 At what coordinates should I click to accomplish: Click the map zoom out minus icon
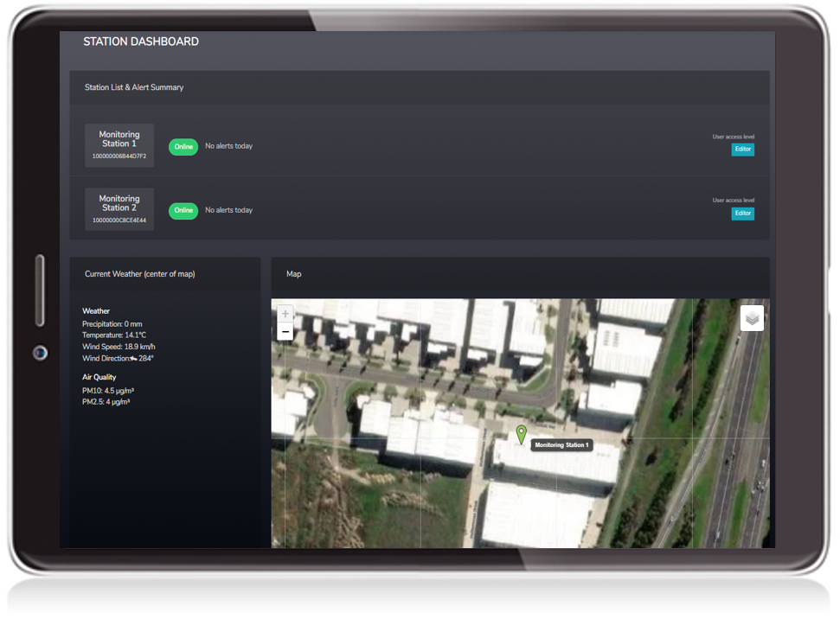point(285,331)
